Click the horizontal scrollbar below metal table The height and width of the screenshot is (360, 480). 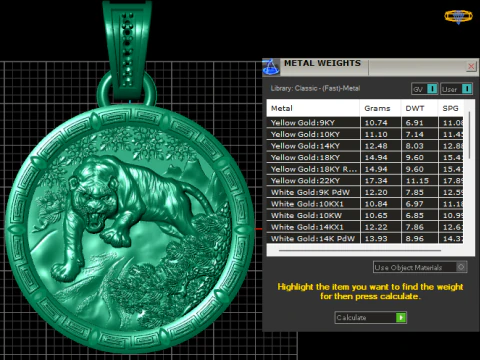(360, 250)
